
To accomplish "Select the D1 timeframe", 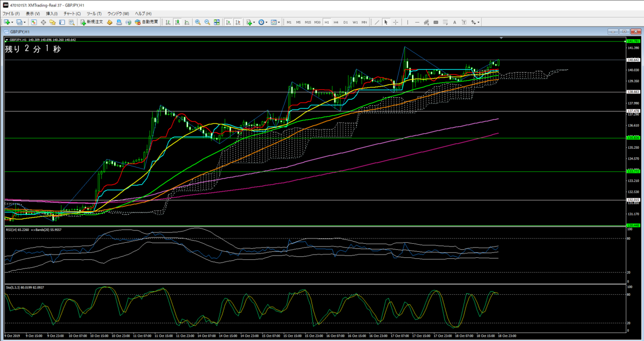I will [346, 22].
